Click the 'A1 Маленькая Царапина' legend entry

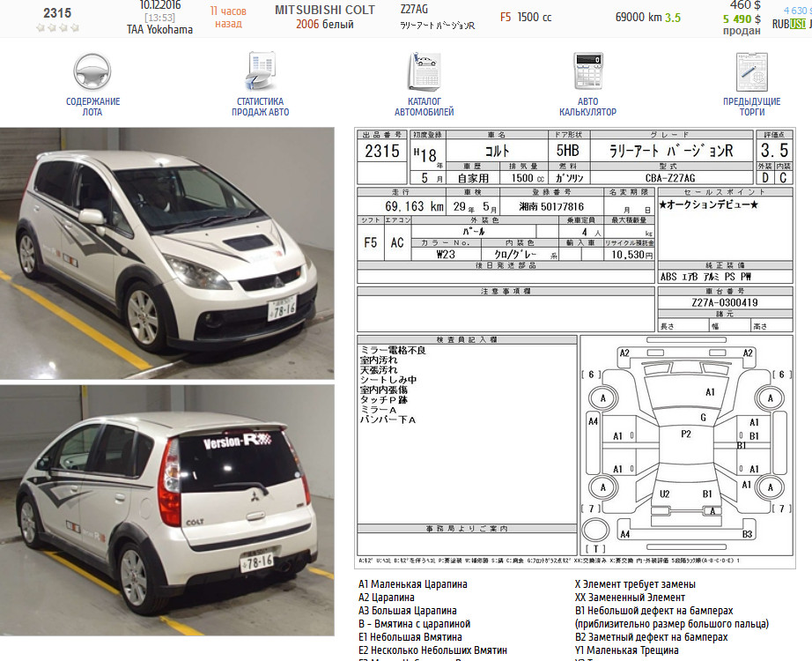pyautogui.click(x=413, y=584)
